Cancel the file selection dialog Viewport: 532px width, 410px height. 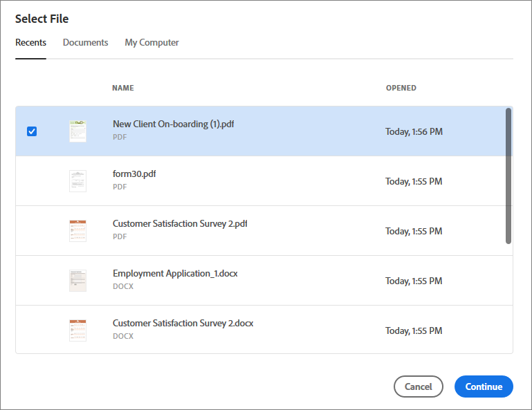tap(418, 386)
